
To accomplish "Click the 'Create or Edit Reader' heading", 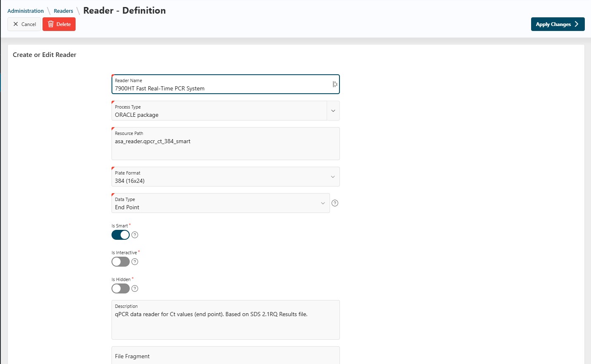I will [x=45, y=55].
